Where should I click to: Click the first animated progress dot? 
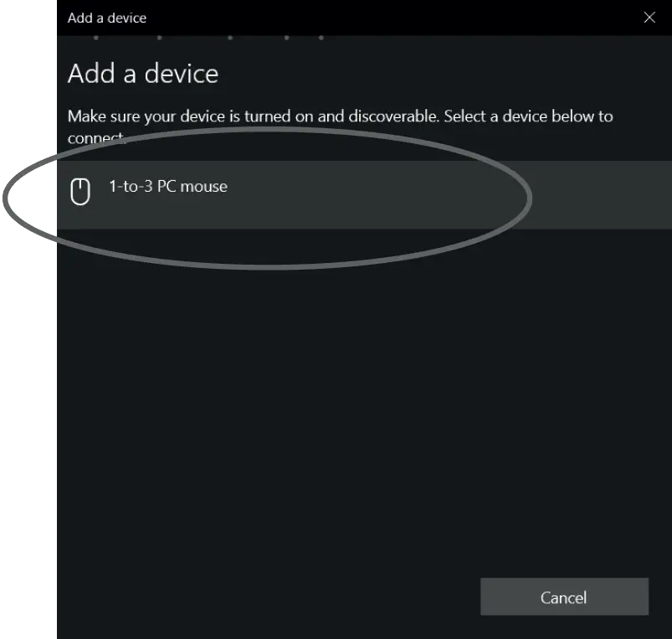pyautogui.click(x=96, y=38)
